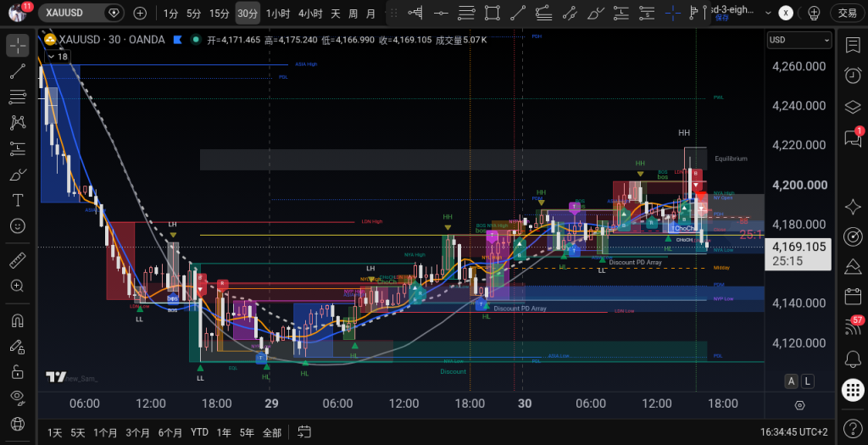
Task: Open the emoji icons tool
Action: [18, 225]
